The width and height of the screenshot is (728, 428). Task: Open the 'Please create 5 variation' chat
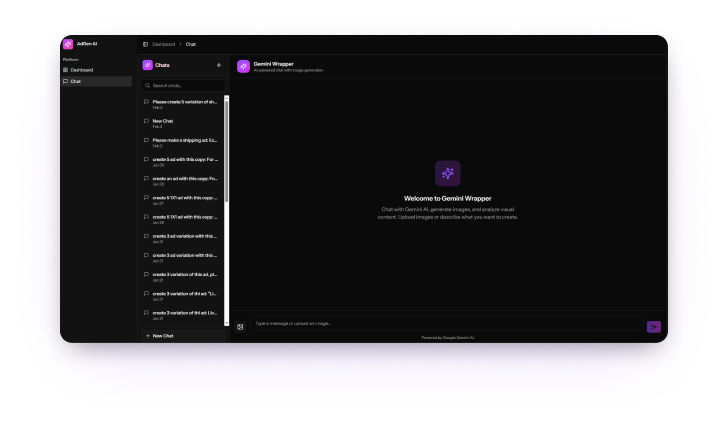(x=184, y=104)
